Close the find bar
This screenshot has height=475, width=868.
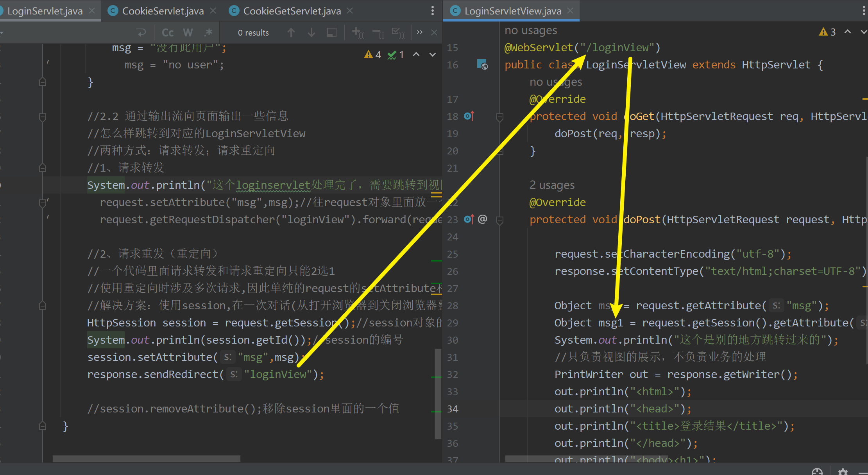point(434,32)
